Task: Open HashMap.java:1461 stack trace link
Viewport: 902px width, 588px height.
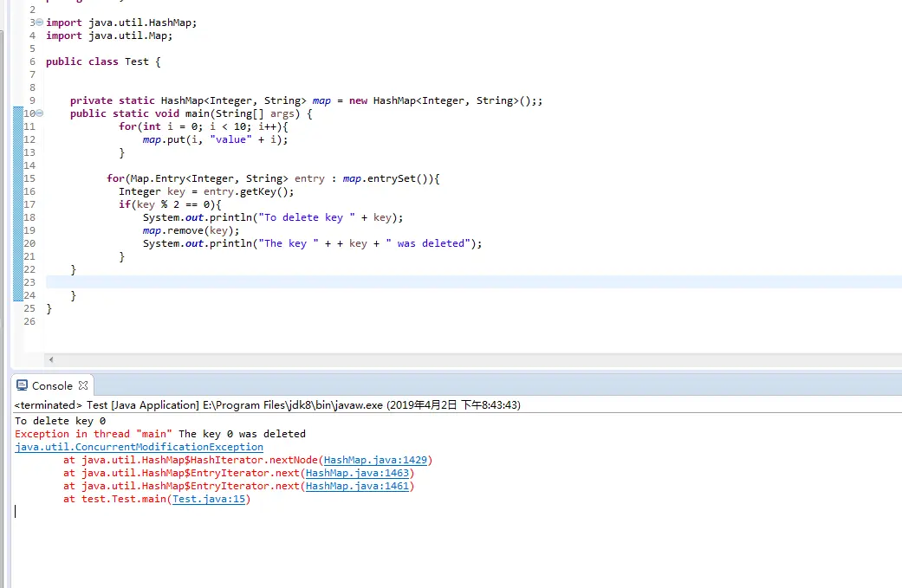Action: 357,486
